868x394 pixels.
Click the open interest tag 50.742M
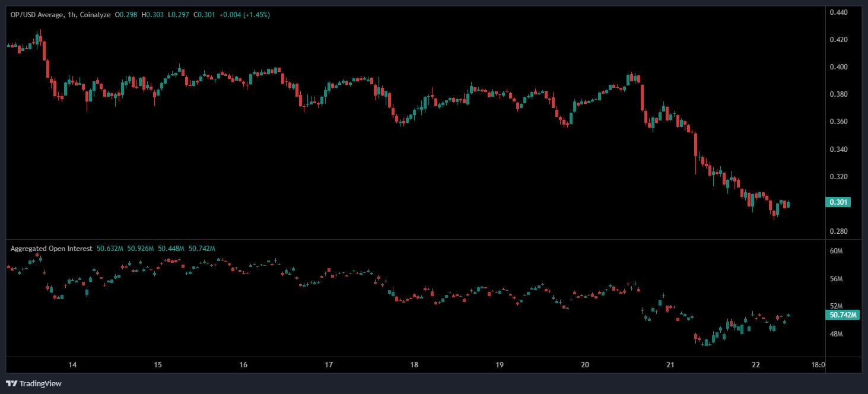(842, 315)
